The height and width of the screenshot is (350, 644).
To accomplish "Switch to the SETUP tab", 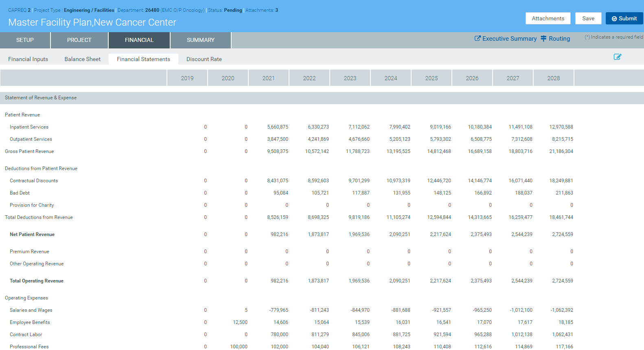I will (x=25, y=40).
